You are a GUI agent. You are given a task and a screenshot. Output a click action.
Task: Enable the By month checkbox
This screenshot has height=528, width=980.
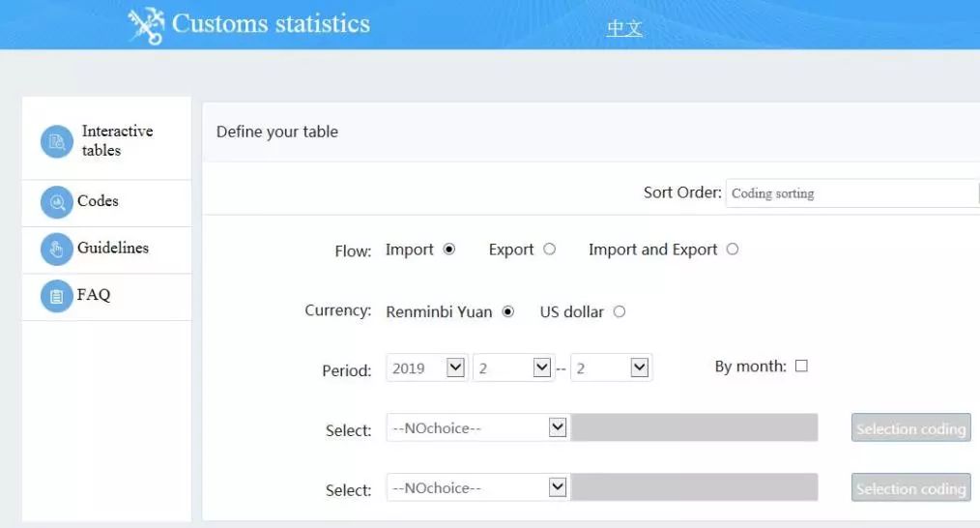pyautogui.click(x=801, y=367)
